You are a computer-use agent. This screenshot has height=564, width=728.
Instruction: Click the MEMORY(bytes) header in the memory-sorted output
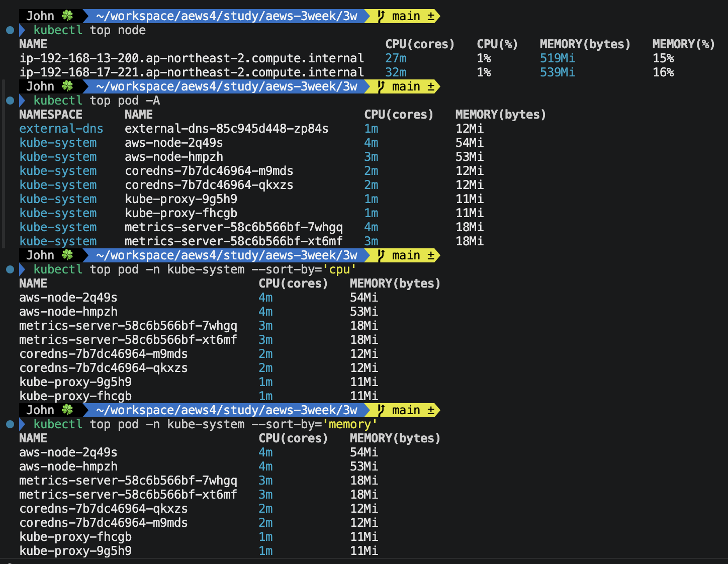coord(395,438)
